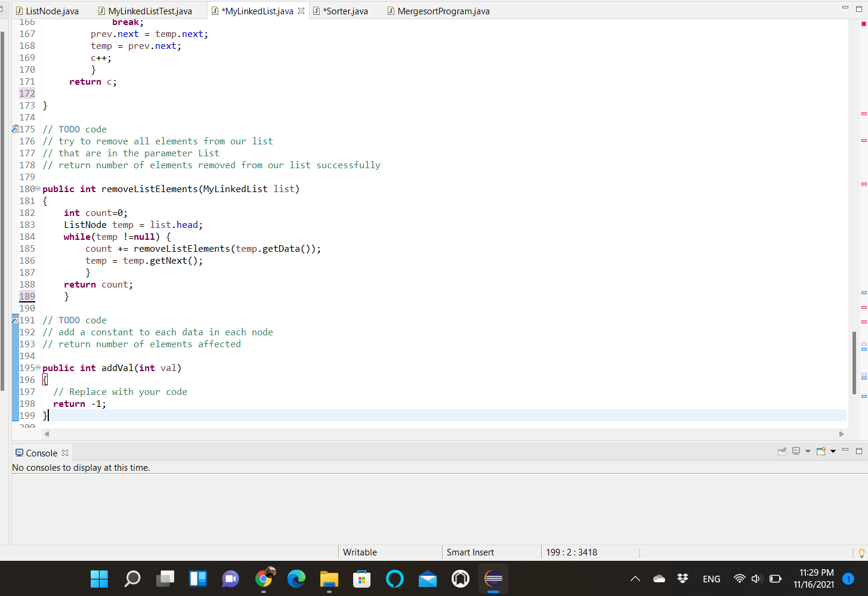
Task: Place cursor in the line 172 empty row
Action: [444, 93]
